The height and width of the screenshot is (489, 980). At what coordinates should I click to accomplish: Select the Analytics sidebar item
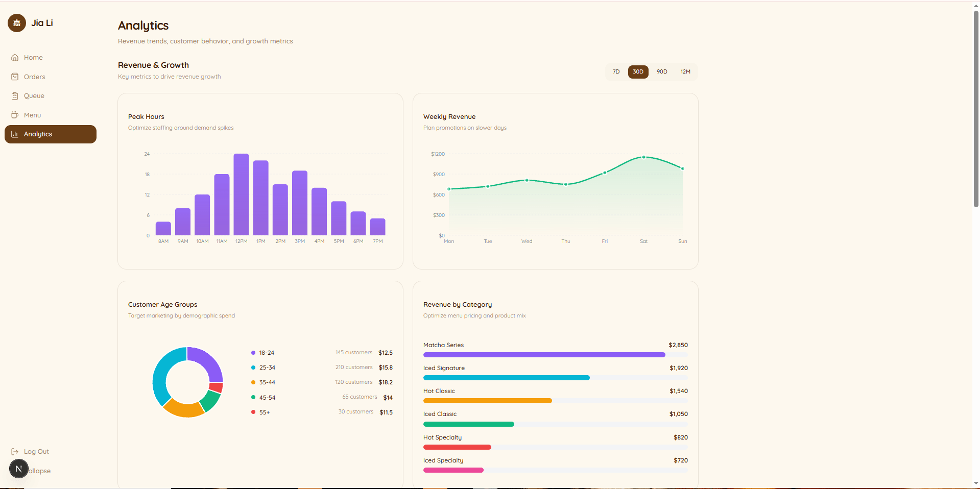[51, 134]
